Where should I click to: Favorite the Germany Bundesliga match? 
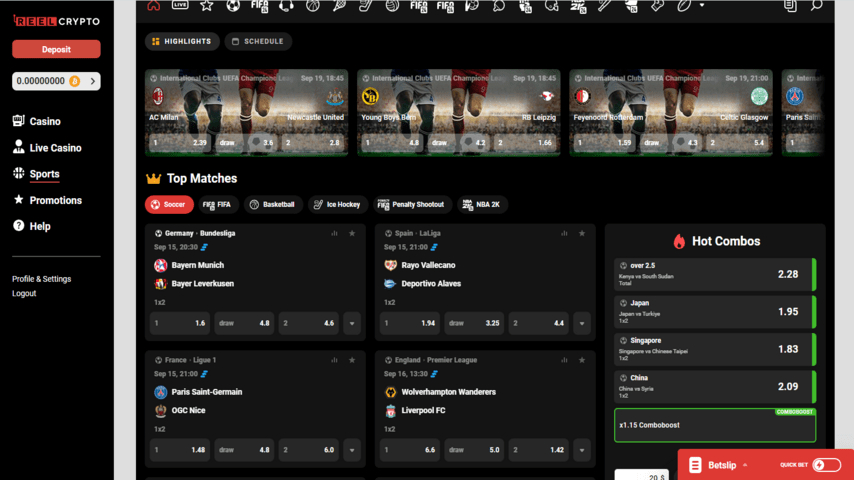point(352,233)
